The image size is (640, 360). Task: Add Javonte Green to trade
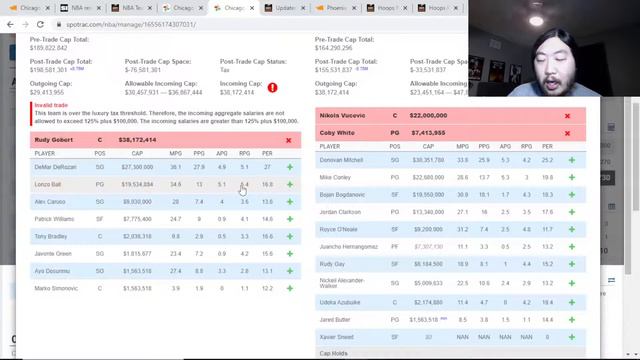(290, 254)
